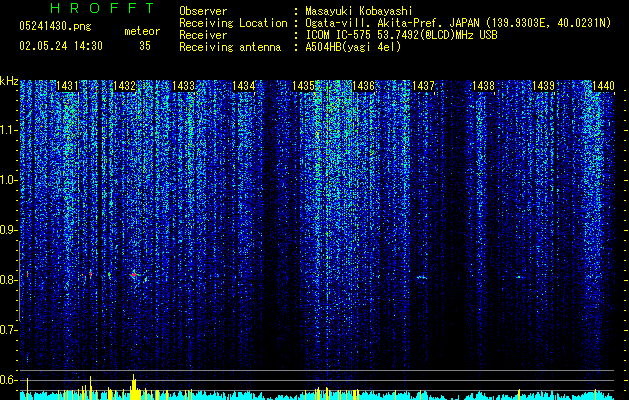Click the 1434 time marker
This screenshot has width=629, height=400.
pos(243,86)
